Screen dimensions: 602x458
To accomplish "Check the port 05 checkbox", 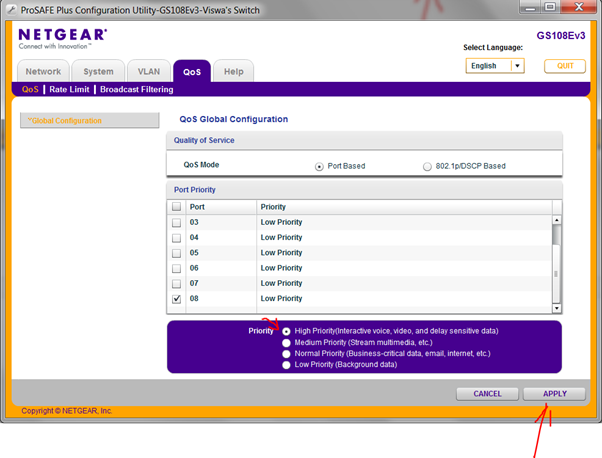I will [x=176, y=253].
